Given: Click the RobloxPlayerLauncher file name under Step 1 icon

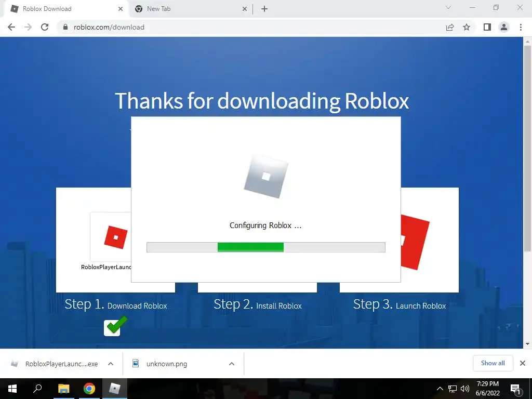Looking at the screenshot, I should pyautogui.click(x=106, y=267).
